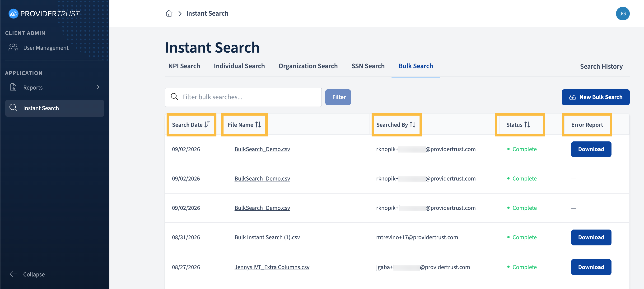
Task: Click the jgaba searched-by email cell
Action: [x=423, y=267]
